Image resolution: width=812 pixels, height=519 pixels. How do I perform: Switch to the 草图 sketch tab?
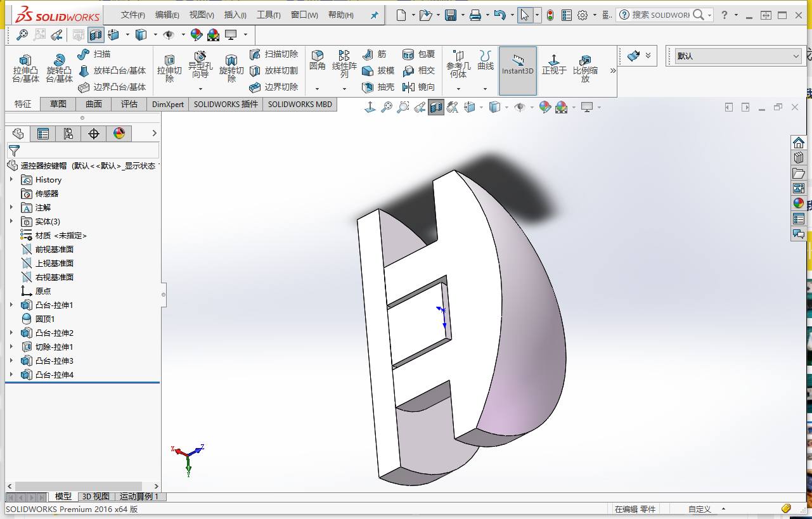pyautogui.click(x=58, y=104)
